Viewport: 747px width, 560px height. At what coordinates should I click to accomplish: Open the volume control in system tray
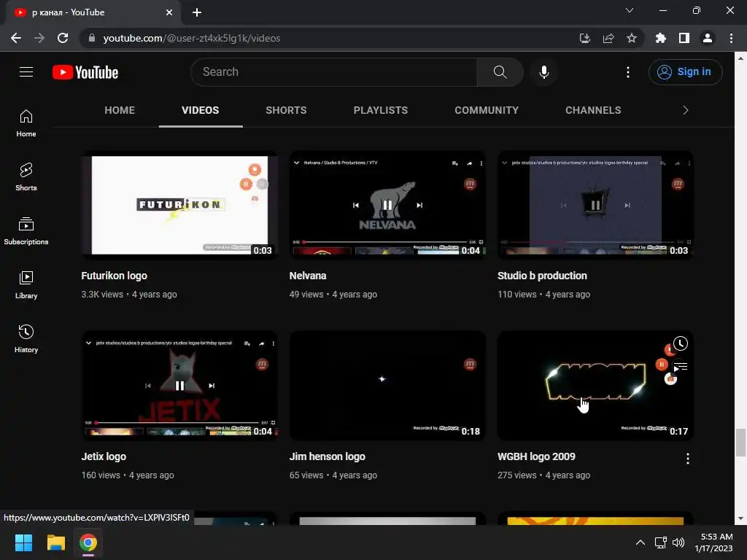(x=678, y=542)
